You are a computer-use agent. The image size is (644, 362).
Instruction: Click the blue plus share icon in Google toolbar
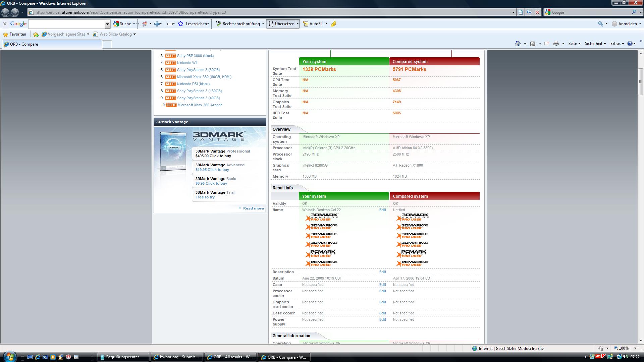[x=157, y=24]
